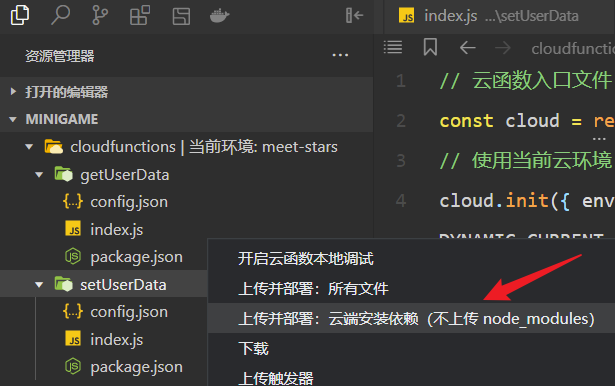This screenshot has width=615, height=386.
Task: Open the Source Control branch icon
Action: click(x=100, y=16)
